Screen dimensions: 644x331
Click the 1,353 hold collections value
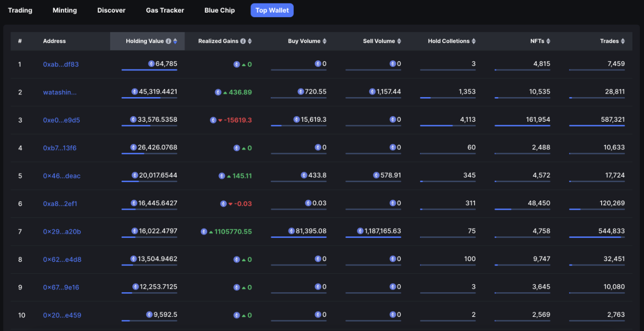[467, 92]
